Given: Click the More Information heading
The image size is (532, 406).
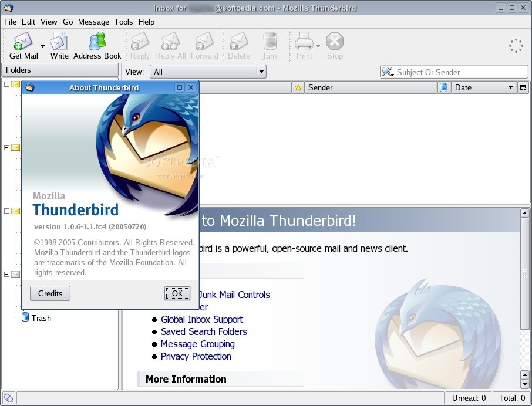Looking at the screenshot, I should click(186, 379).
